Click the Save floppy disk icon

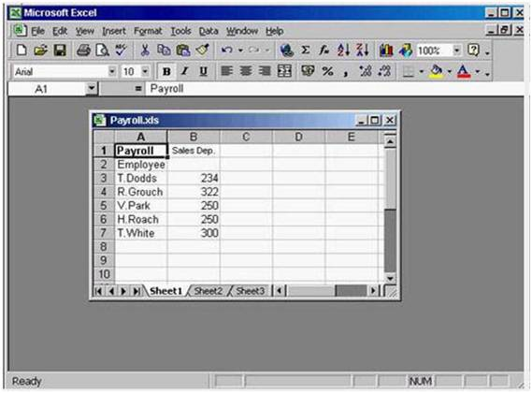(x=60, y=51)
